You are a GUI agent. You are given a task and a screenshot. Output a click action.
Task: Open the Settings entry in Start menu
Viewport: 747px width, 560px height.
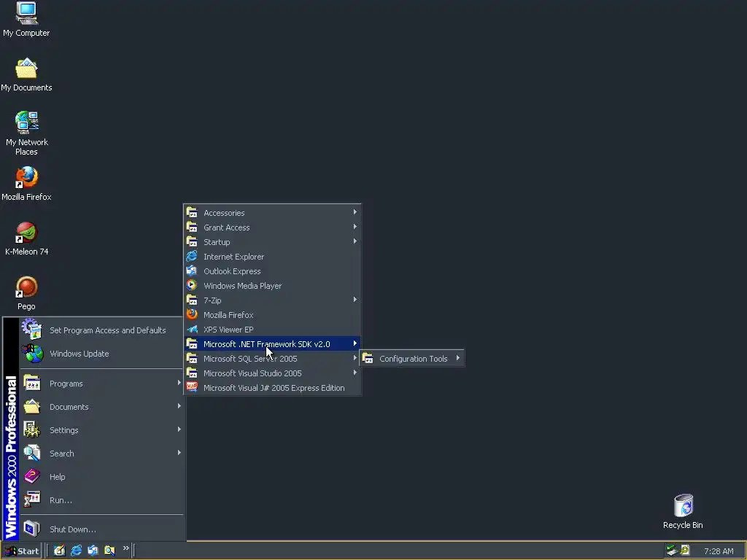[x=101, y=430]
